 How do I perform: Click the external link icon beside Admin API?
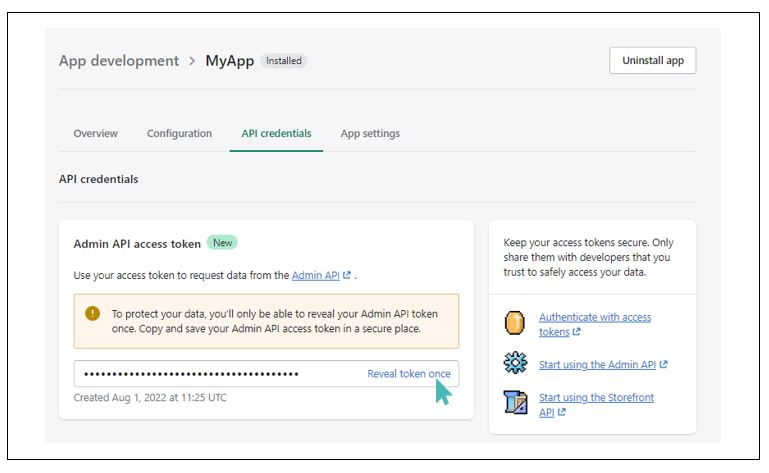(x=347, y=275)
